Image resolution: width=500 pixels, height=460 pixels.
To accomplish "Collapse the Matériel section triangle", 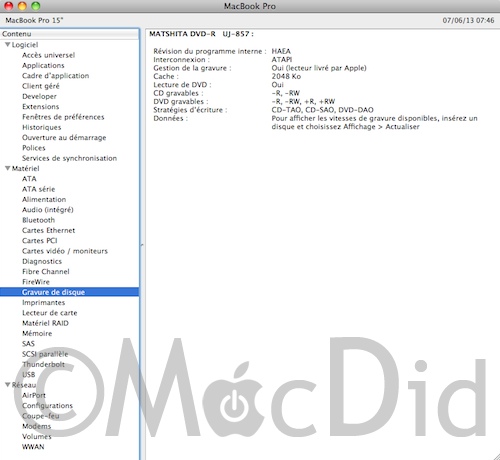I will [7, 168].
